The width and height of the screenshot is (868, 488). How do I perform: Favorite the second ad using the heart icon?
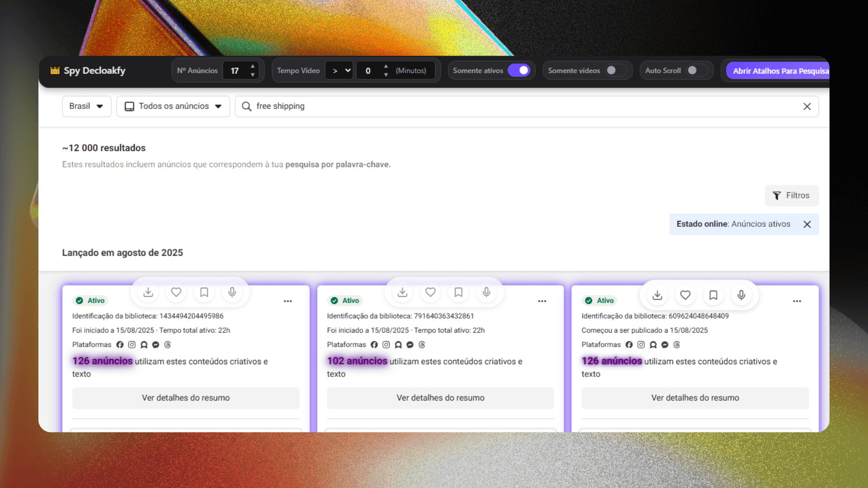click(x=430, y=292)
